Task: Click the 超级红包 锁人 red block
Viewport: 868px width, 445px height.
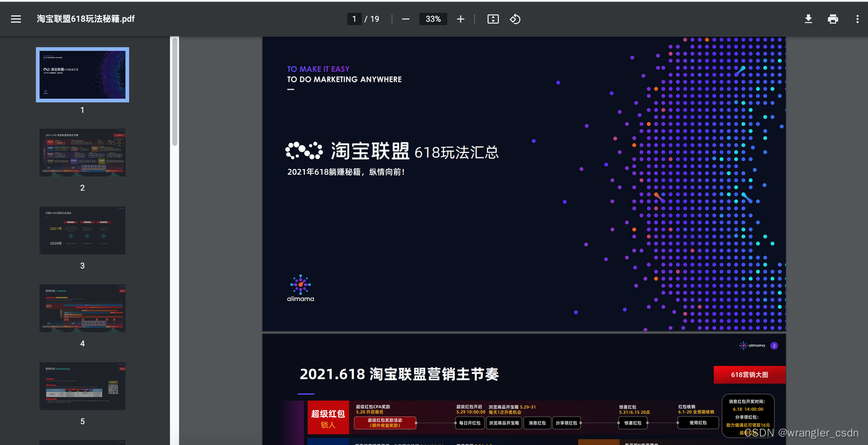Action: pyautogui.click(x=328, y=418)
